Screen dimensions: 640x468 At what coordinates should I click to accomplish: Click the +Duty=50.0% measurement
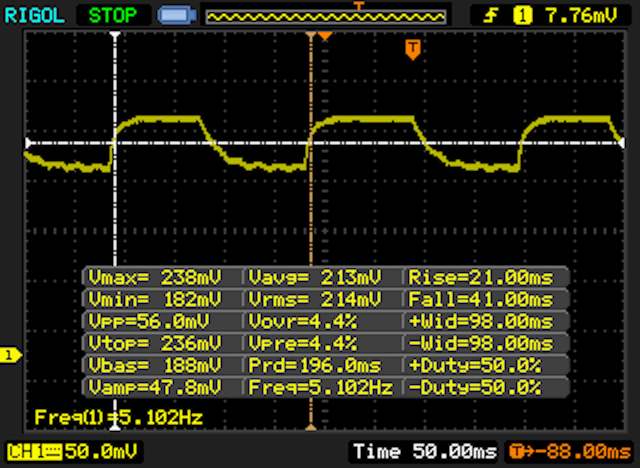click(475, 365)
